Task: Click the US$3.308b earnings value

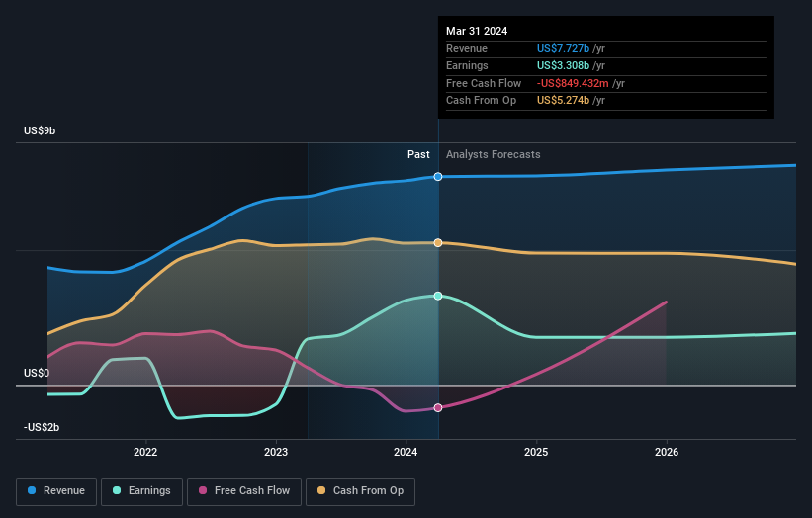Action: tap(563, 65)
